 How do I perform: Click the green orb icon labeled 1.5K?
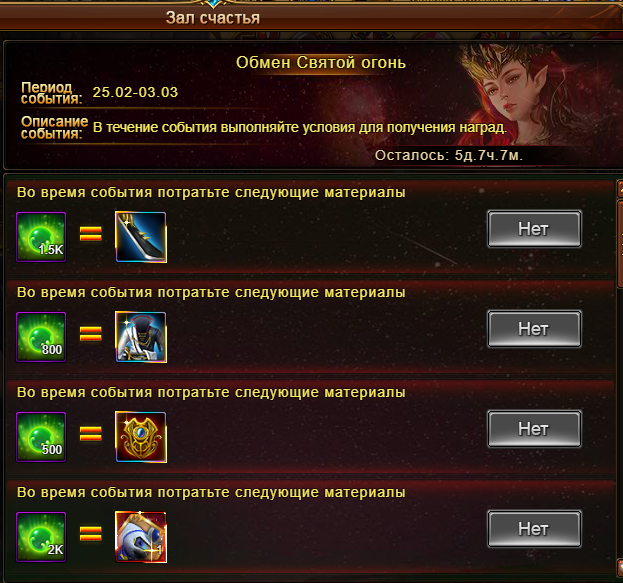(41, 237)
